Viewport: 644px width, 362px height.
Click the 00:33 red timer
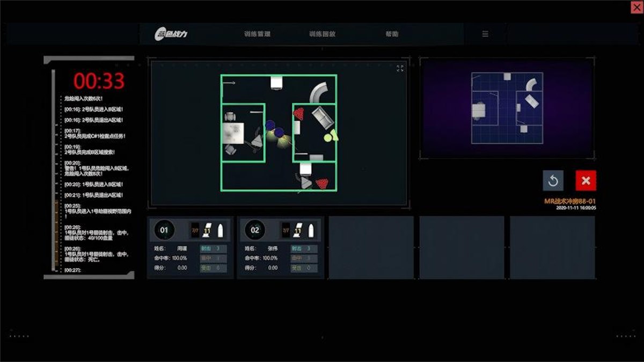[x=99, y=81]
